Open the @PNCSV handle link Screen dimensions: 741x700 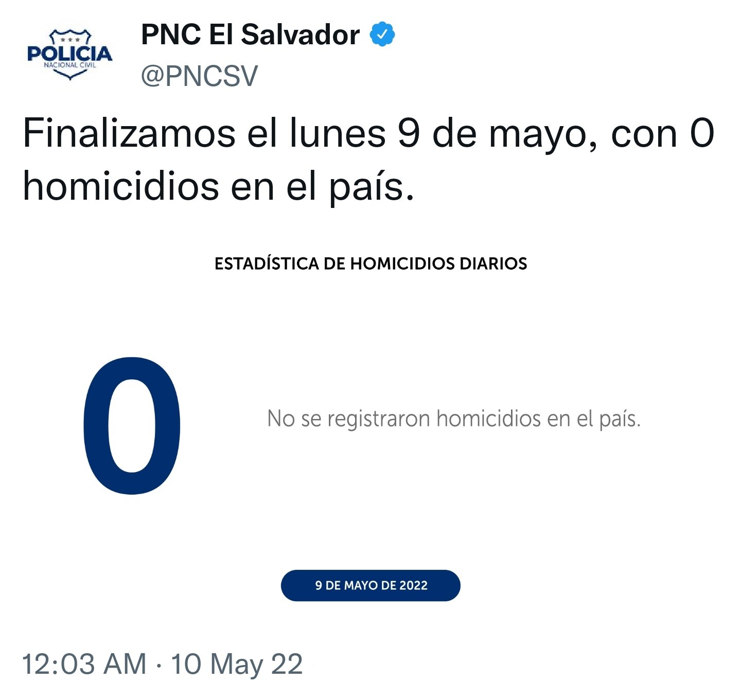coord(199,76)
